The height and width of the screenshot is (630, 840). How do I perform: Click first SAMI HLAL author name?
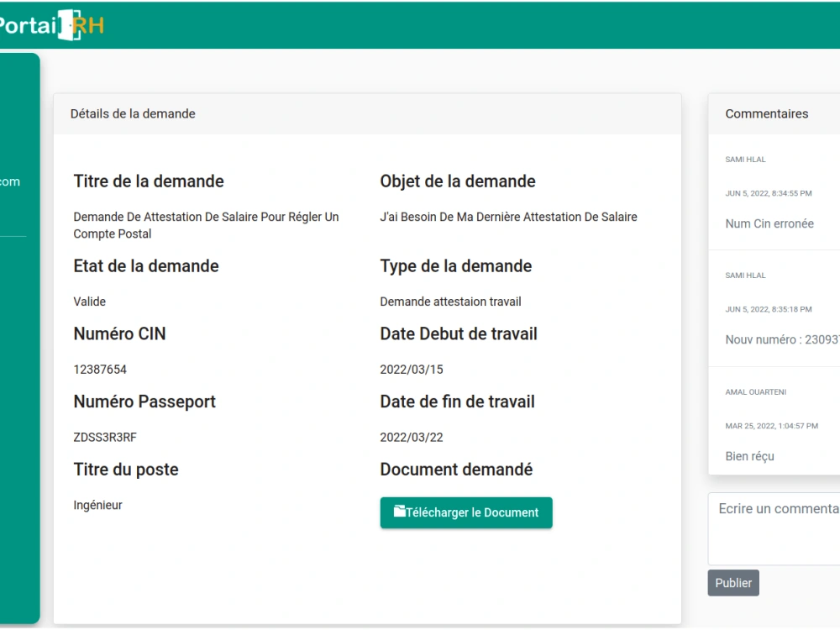pyautogui.click(x=745, y=160)
